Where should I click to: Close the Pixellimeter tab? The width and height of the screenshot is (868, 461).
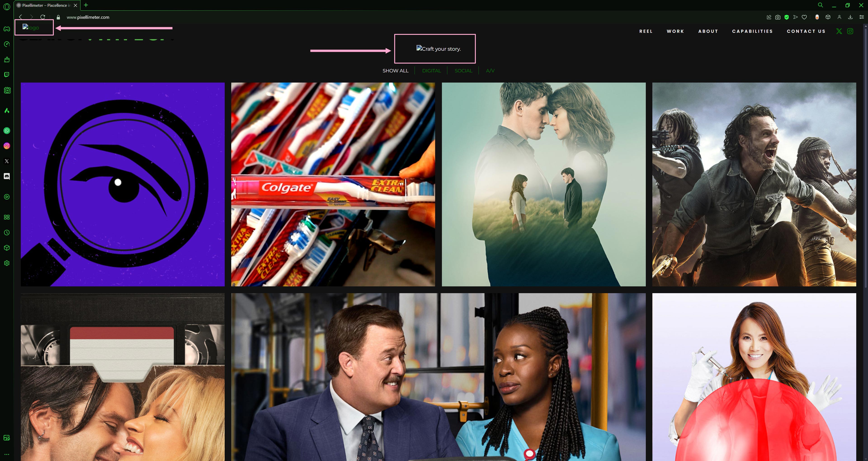coord(75,5)
